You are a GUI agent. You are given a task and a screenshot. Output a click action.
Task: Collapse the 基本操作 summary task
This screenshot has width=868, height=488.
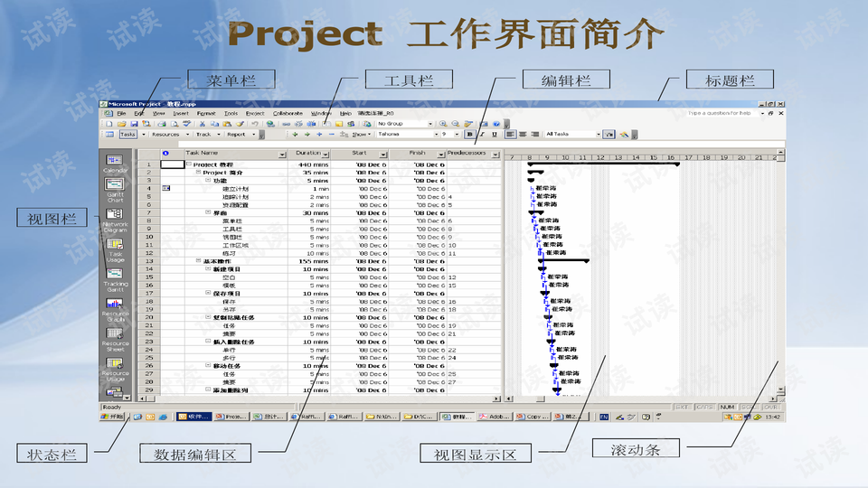(x=198, y=261)
